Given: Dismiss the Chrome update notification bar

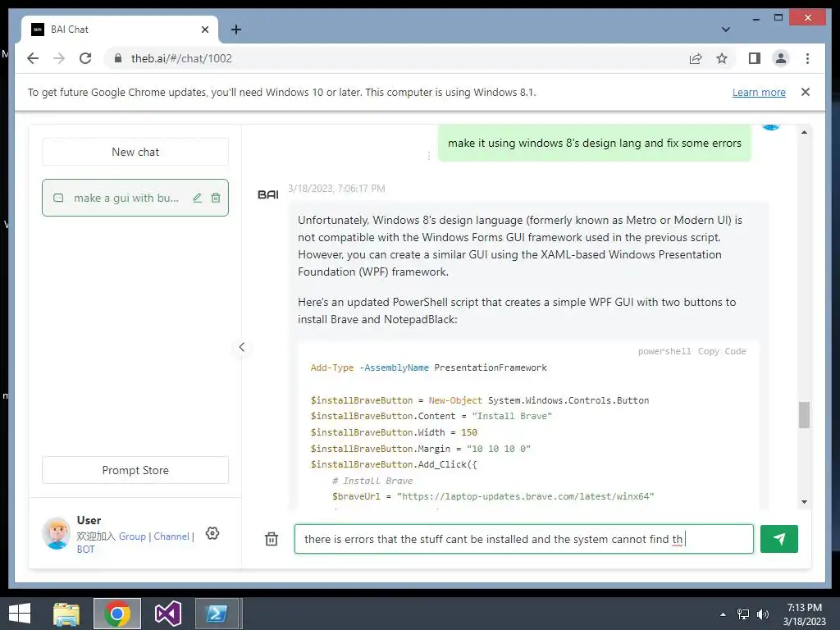Looking at the screenshot, I should pyautogui.click(x=806, y=92).
